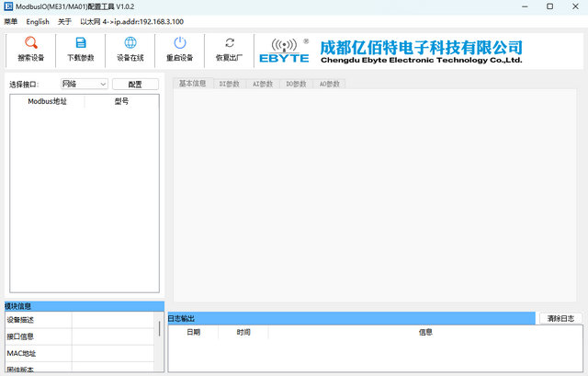Viewport: 588px width, 376px height.
Task: Open the AI参数 tab
Action: pos(263,84)
